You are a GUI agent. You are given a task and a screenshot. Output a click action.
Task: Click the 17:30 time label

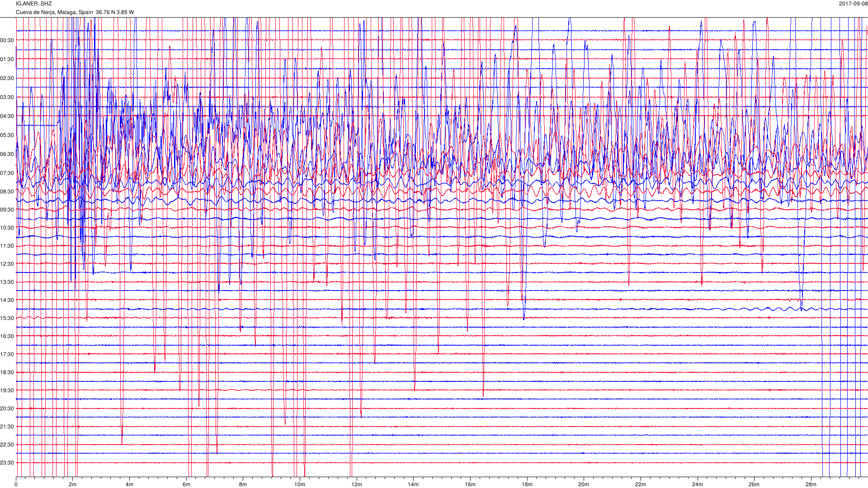tap(7, 354)
